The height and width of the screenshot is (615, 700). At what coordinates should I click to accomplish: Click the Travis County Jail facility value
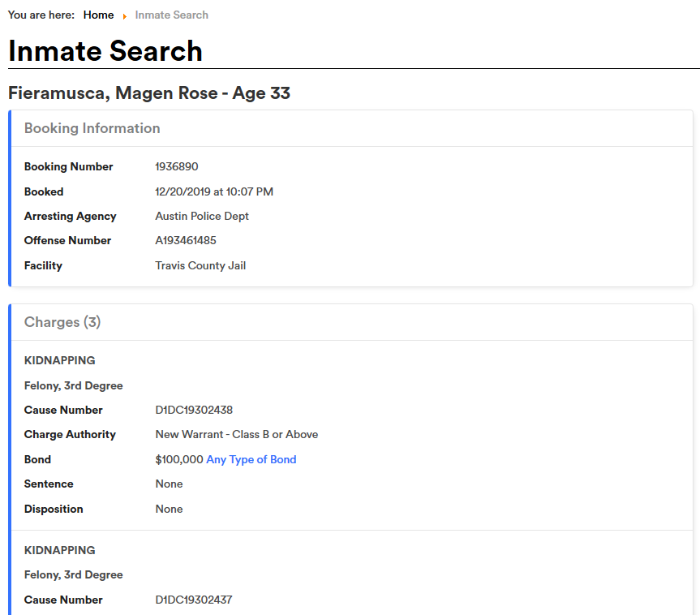[200, 265]
